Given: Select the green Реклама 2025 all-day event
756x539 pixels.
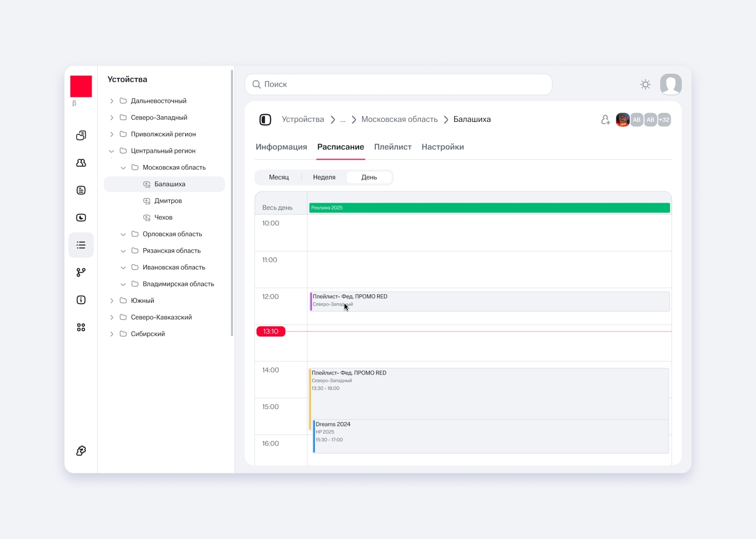Looking at the screenshot, I should click(489, 208).
